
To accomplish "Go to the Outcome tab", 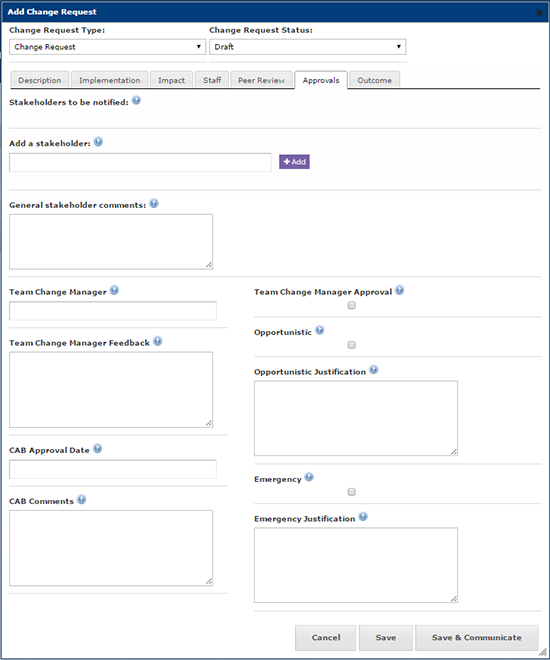I will coord(375,80).
